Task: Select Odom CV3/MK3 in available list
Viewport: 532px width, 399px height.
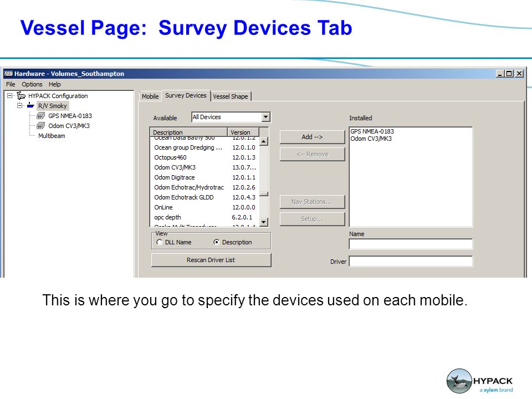Action: (x=205, y=167)
